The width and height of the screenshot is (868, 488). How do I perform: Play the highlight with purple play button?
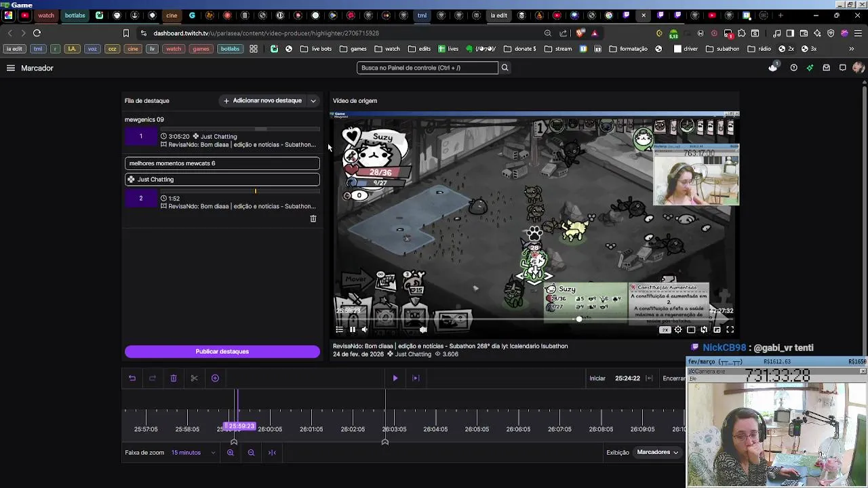[395, 378]
